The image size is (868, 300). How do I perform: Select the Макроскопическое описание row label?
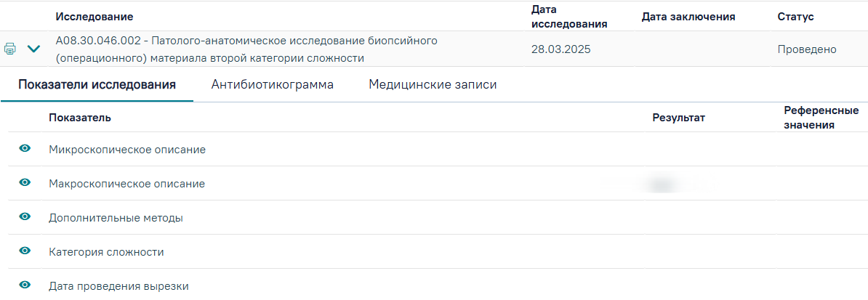(126, 183)
